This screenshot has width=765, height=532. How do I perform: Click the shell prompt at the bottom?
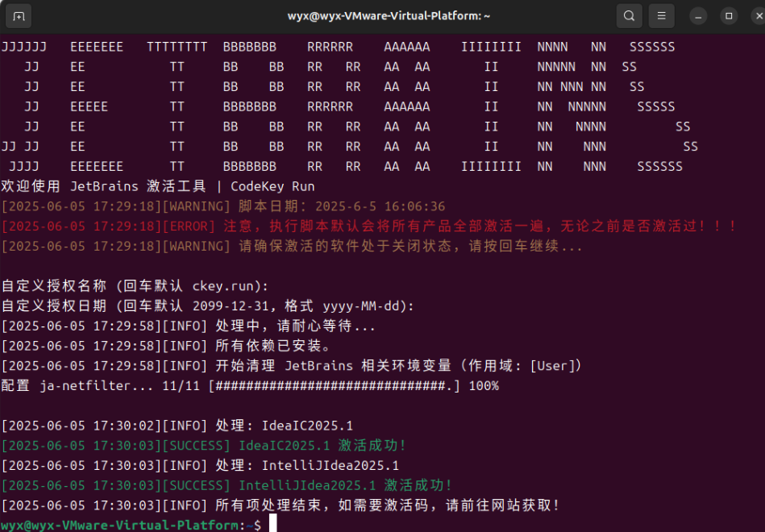point(131,526)
